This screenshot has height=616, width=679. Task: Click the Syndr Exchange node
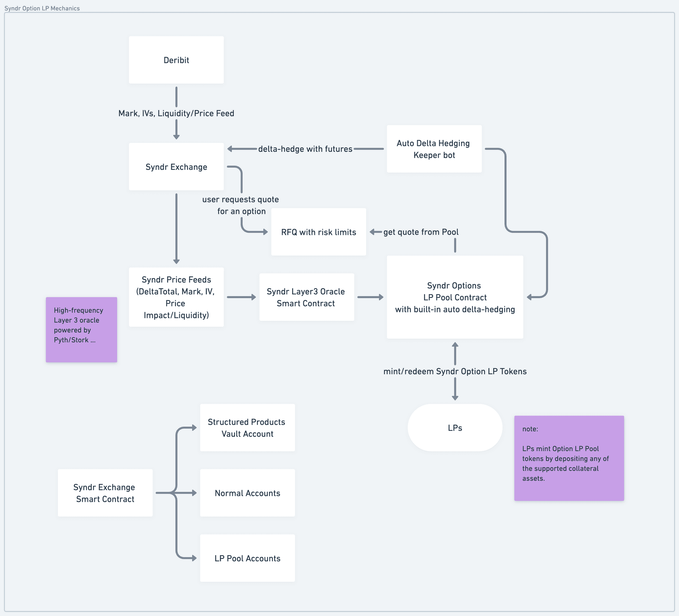(176, 167)
